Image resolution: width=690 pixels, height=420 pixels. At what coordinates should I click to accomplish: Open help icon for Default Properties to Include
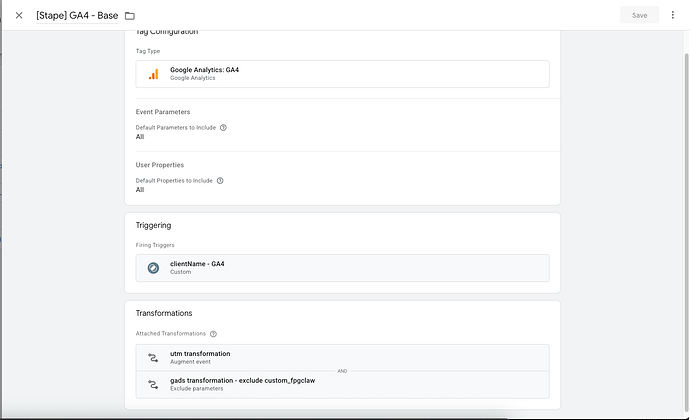(220, 181)
